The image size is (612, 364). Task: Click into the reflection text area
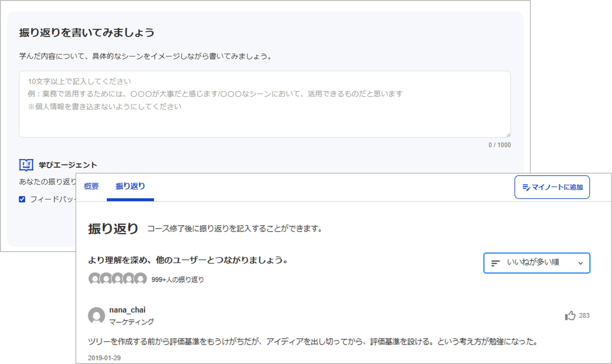click(265, 104)
